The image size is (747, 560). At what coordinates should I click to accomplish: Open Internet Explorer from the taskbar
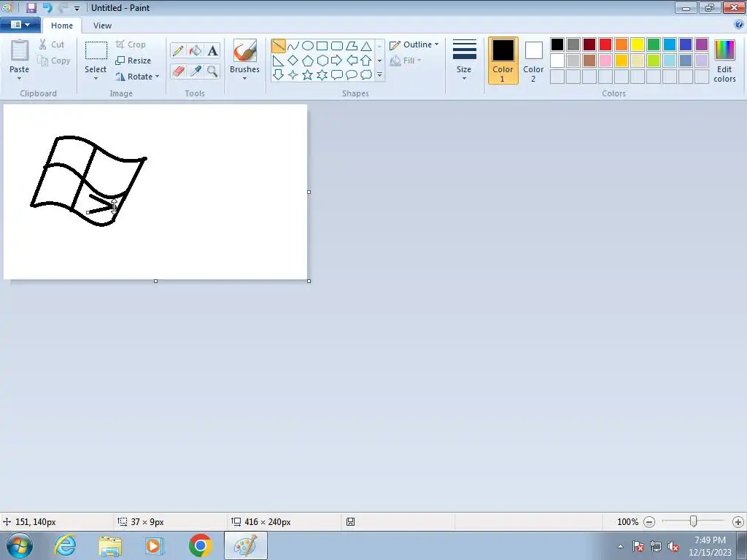(65, 545)
